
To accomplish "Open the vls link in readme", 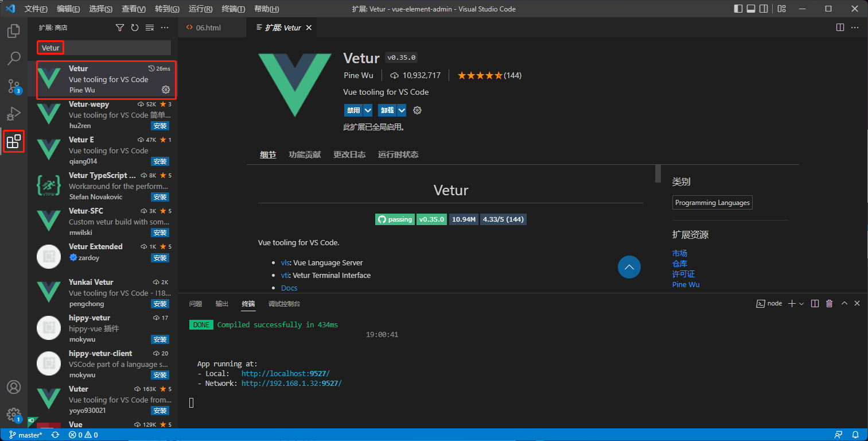I will [285, 262].
